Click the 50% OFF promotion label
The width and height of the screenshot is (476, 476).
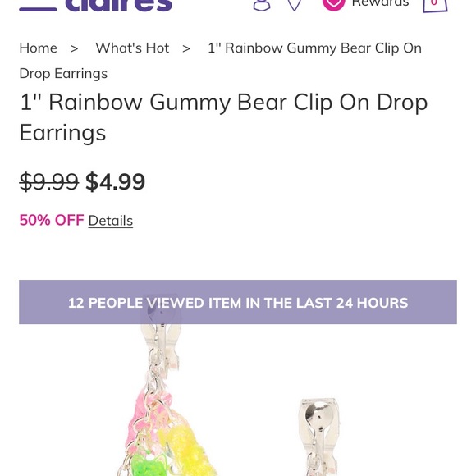pos(52,220)
